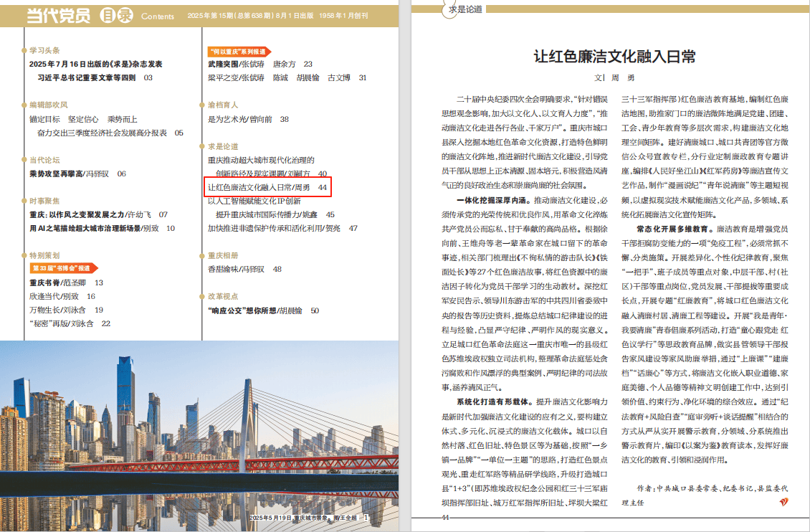This screenshot has width=810, height=532.
Task: Open entry 习近平总书记重要文章等四则 03
Action: point(95,78)
